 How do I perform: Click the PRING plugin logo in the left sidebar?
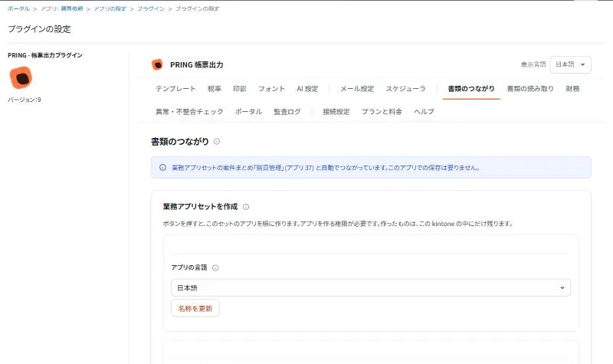(x=21, y=77)
